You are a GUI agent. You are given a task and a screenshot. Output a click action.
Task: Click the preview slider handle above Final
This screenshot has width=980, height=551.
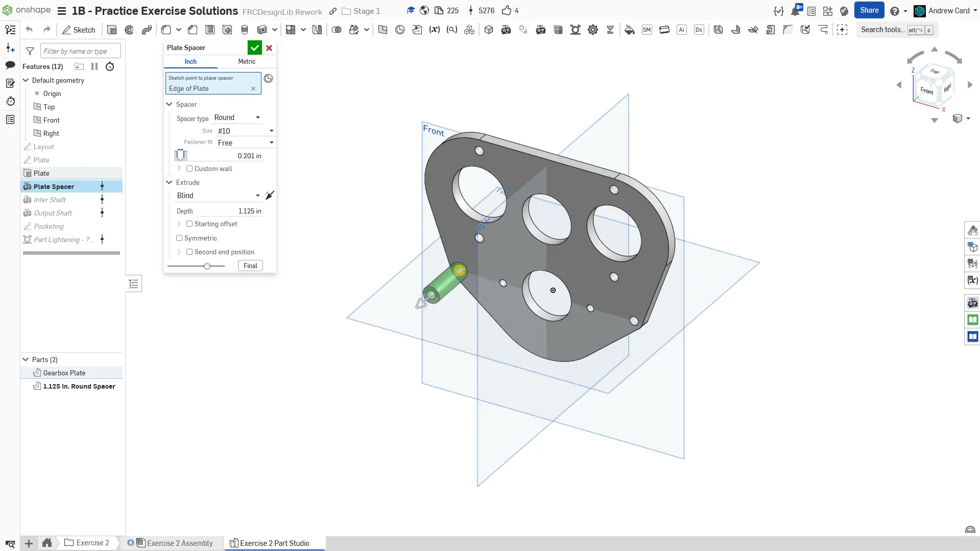click(207, 266)
